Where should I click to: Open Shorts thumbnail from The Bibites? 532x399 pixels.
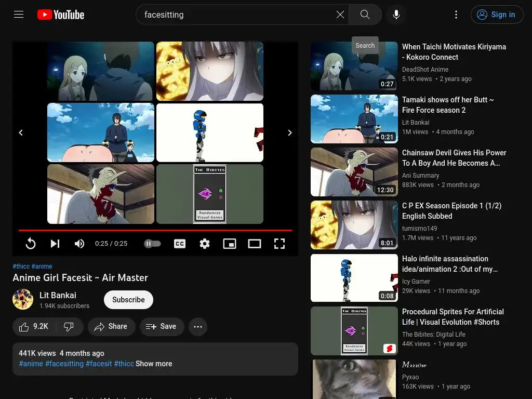[354, 331]
